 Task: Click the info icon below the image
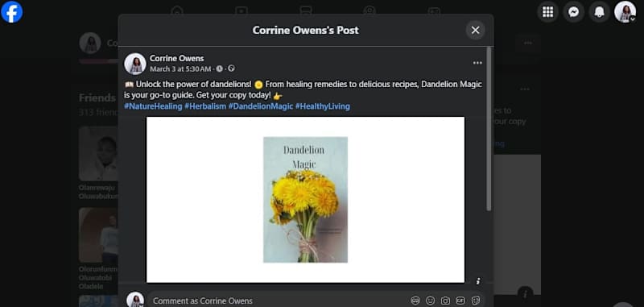click(477, 281)
